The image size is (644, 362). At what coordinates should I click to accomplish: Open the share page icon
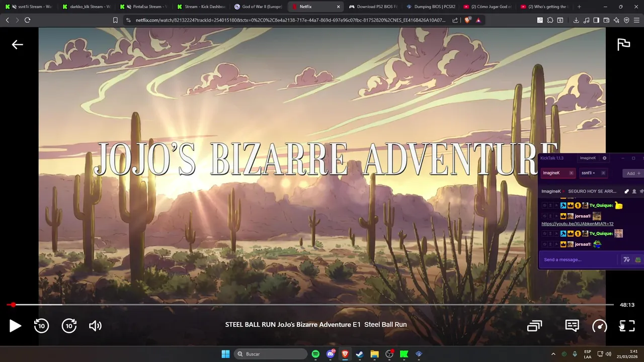[x=455, y=20]
